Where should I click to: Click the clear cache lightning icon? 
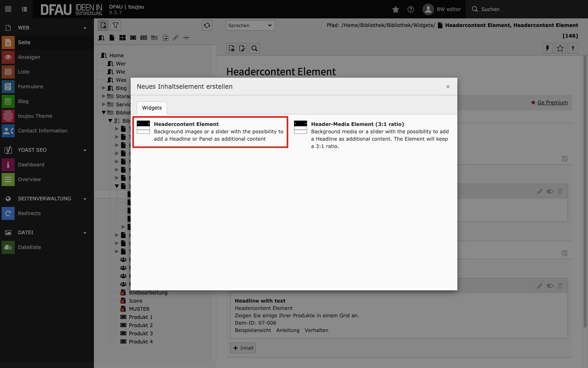tap(547, 48)
